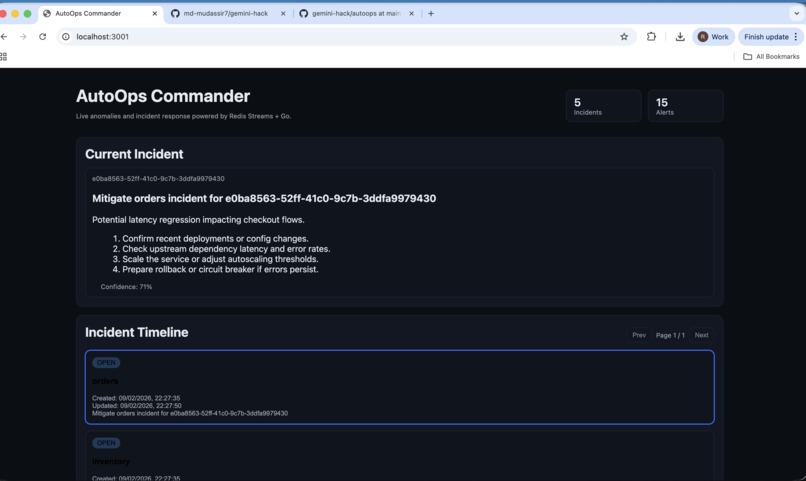Click 'Check upstream dependency latency' step
Viewport: 806px width, 481px height.
click(x=226, y=249)
